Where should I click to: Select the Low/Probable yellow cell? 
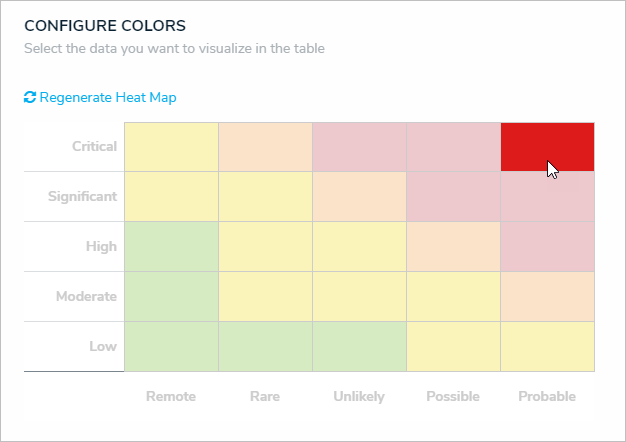pyautogui.click(x=547, y=346)
